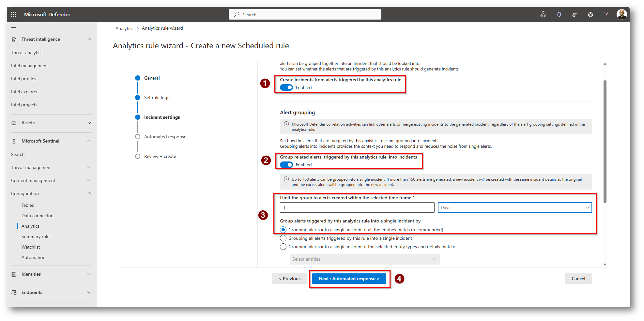This screenshot has height=321, width=644.
Task: Open Analytics under Configuration
Action: click(30, 226)
